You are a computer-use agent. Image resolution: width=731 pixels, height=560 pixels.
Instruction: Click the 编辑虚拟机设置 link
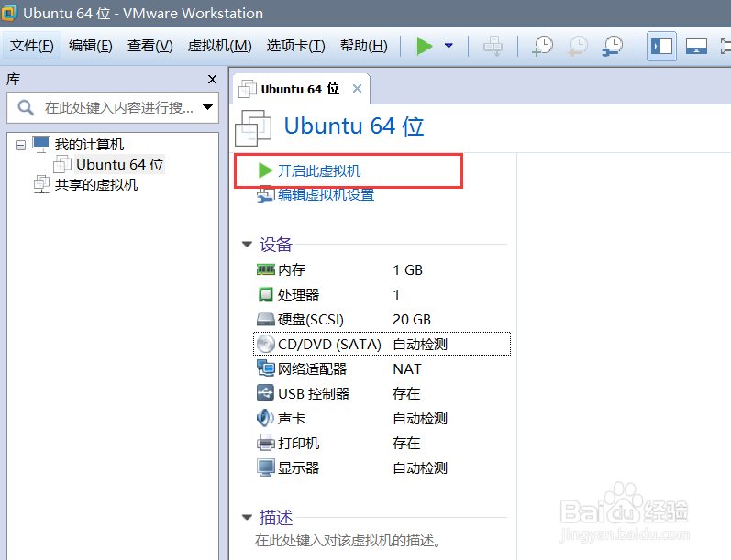tap(327, 194)
